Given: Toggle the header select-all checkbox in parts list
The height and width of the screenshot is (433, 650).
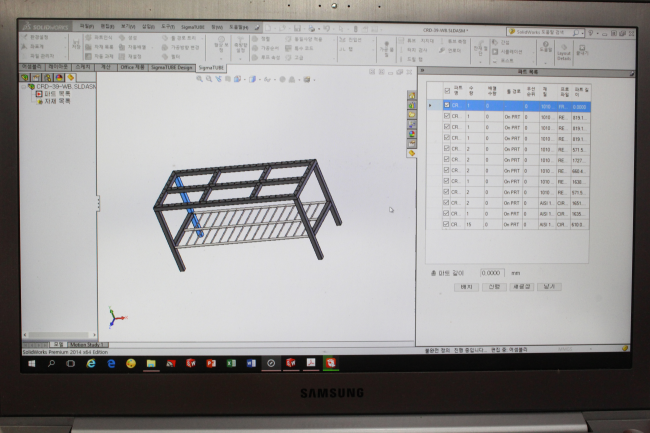Looking at the screenshot, I should [447, 92].
